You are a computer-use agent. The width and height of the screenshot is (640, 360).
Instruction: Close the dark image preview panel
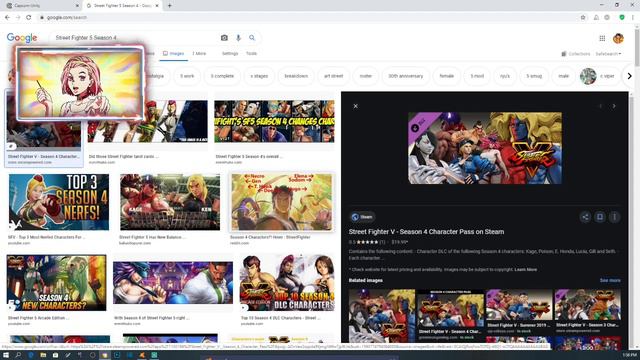tap(356, 106)
